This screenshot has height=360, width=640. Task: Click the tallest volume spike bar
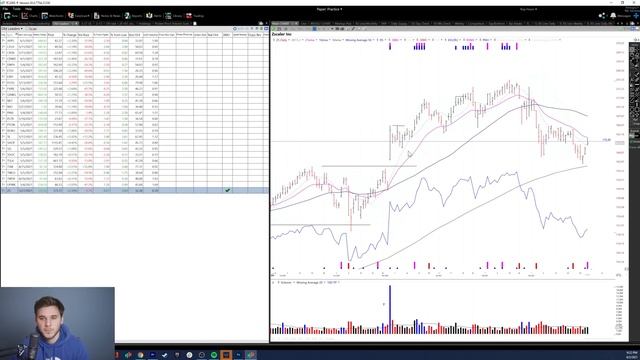pyautogui.click(x=390, y=309)
